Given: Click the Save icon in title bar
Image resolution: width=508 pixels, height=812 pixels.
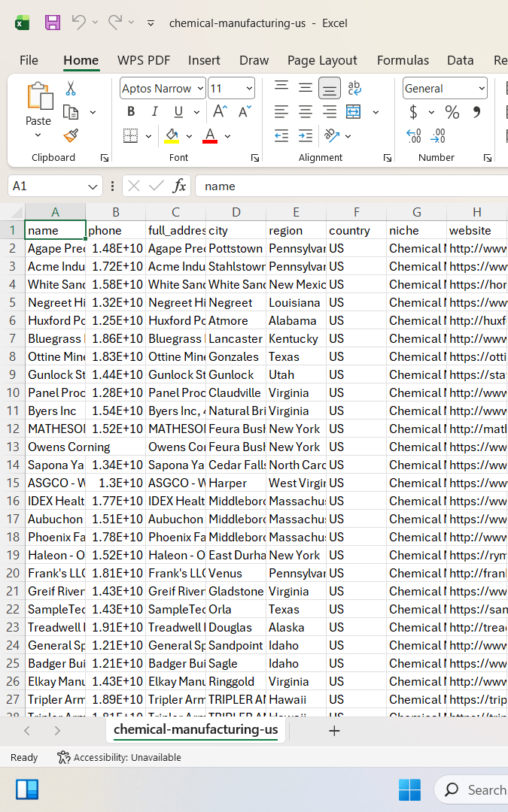Looking at the screenshot, I should pos(53,23).
